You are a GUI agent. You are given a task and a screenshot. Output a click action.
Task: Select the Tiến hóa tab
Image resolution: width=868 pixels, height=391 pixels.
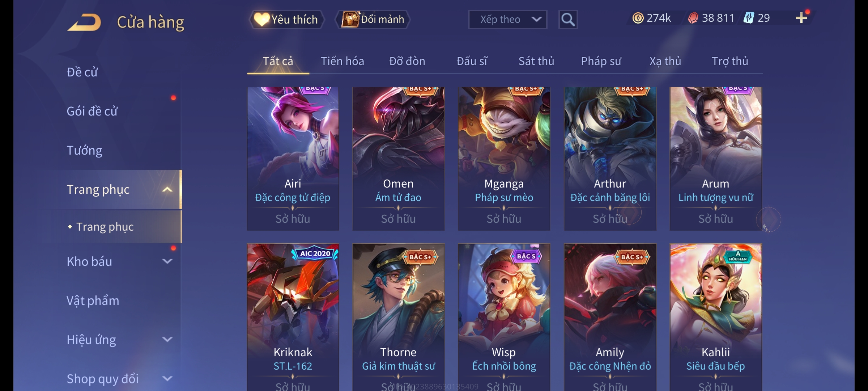click(342, 61)
